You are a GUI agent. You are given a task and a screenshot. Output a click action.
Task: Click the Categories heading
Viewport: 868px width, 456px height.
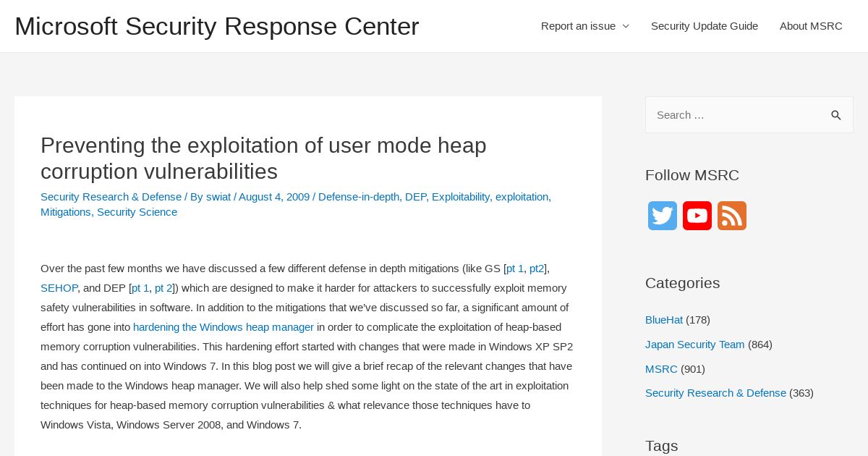point(682,283)
